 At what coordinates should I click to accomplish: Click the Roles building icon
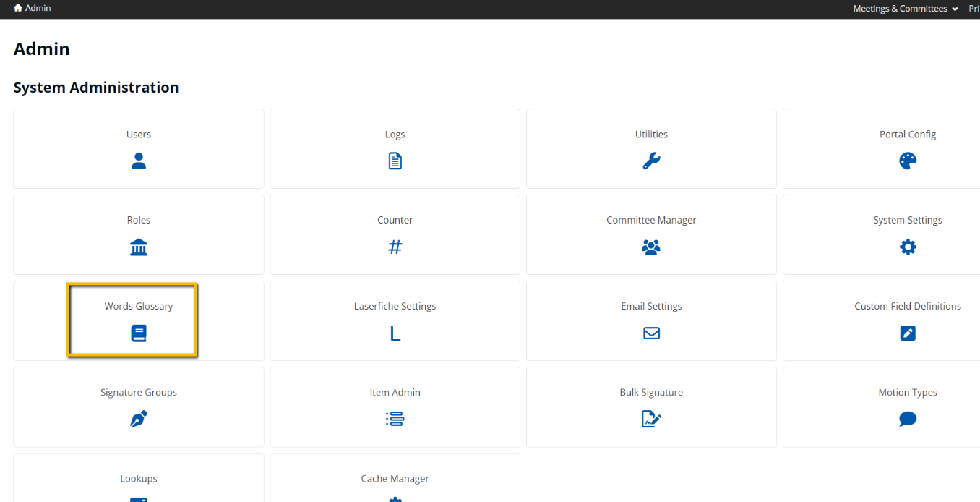(x=139, y=247)
